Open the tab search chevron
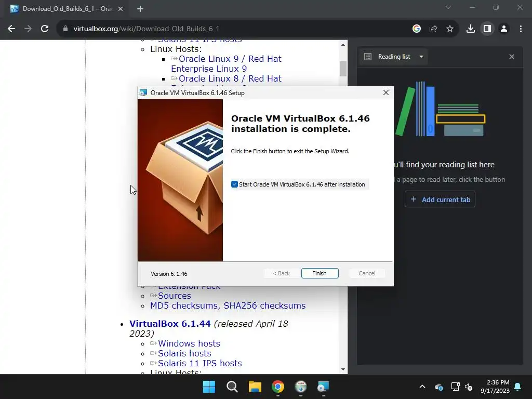532x399 pixels. [x=448, y=7]
